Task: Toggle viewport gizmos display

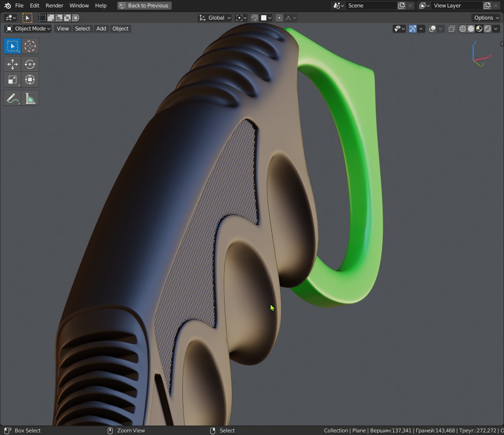Action: tap(412, 29)
